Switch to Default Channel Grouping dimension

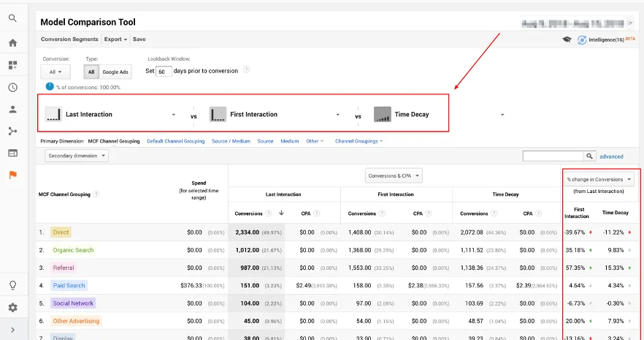pyautogui.click(x=176, y=141)
